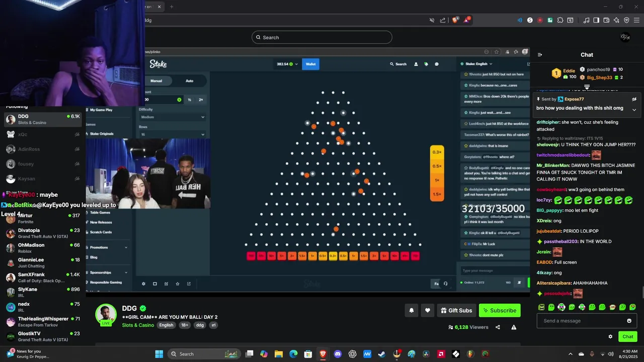Image resolution: width=644 pixels, height=362 pixels.
Task: Click the chat scrollbar
Action: pyautogui.click(x=642, y=293)
